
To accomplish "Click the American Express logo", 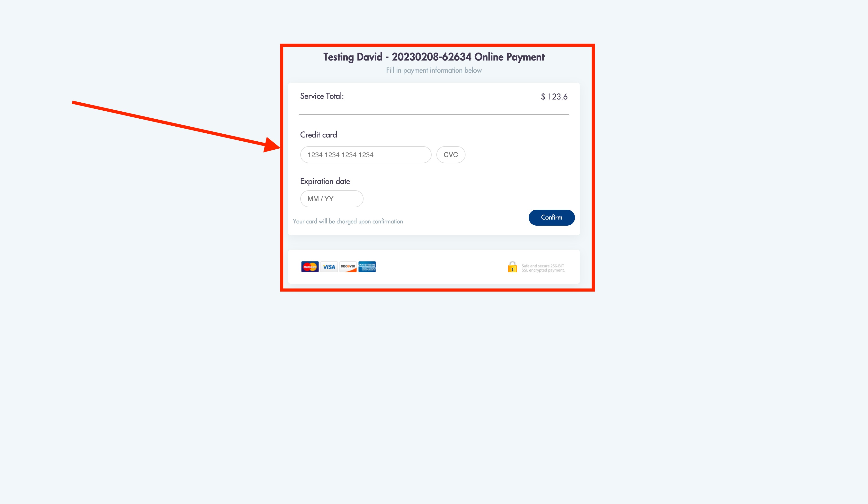I will click(x=367, y=267).
